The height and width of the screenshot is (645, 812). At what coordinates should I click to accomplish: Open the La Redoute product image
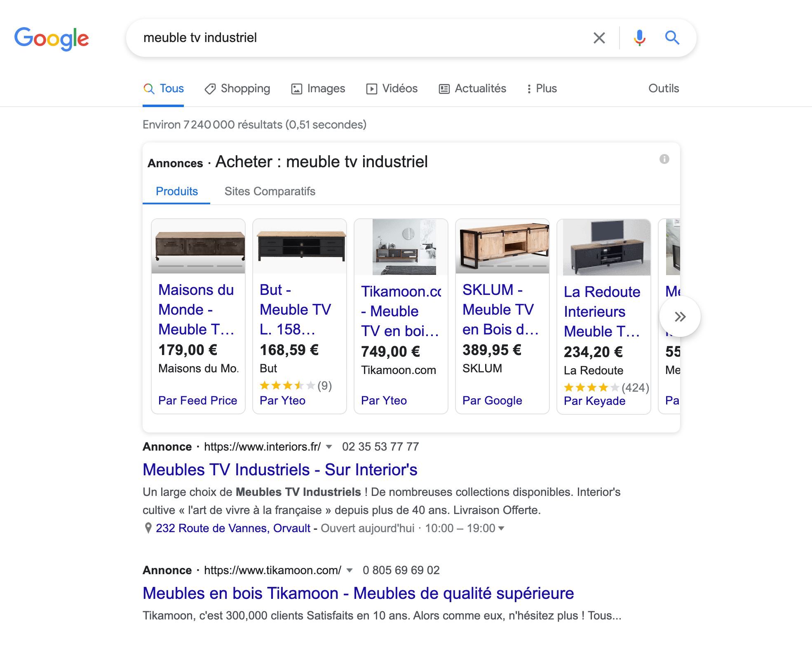click(x=607, y=247)
